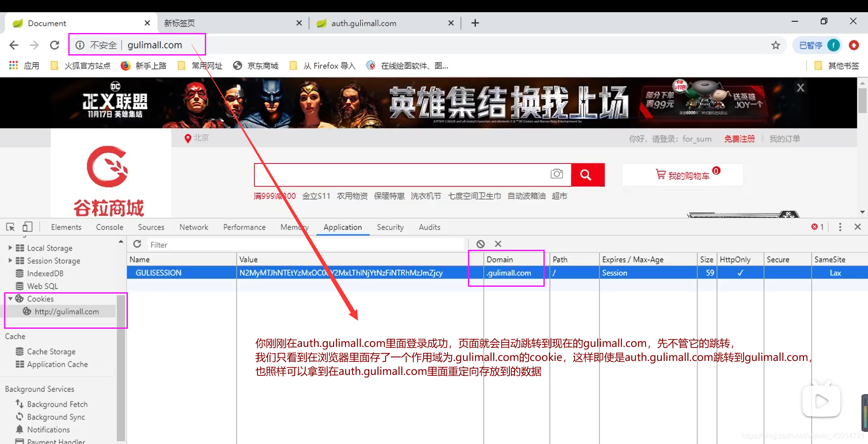Image resolution: width=868 pixels, height=444 pixels.
Task: Switch to the Security tab
Action: click(x=390, y=227)
